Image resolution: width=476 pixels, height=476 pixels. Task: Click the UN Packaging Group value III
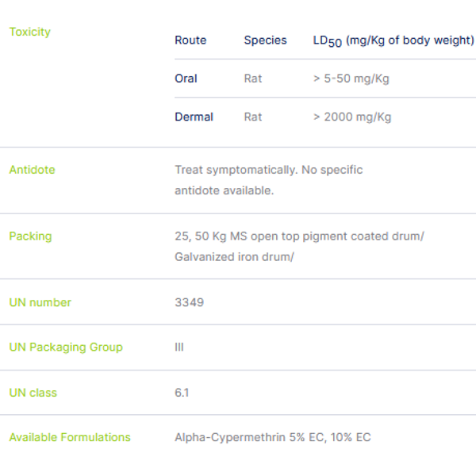[179, 347]
